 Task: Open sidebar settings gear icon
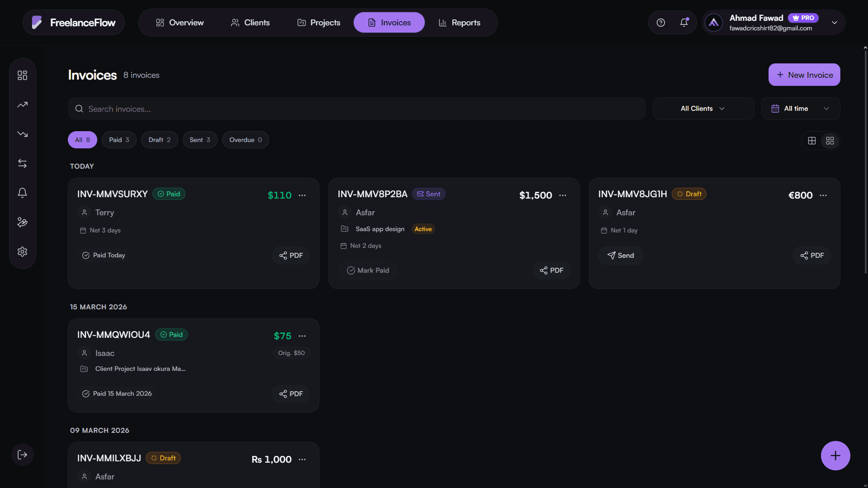(x=22, y=252)
